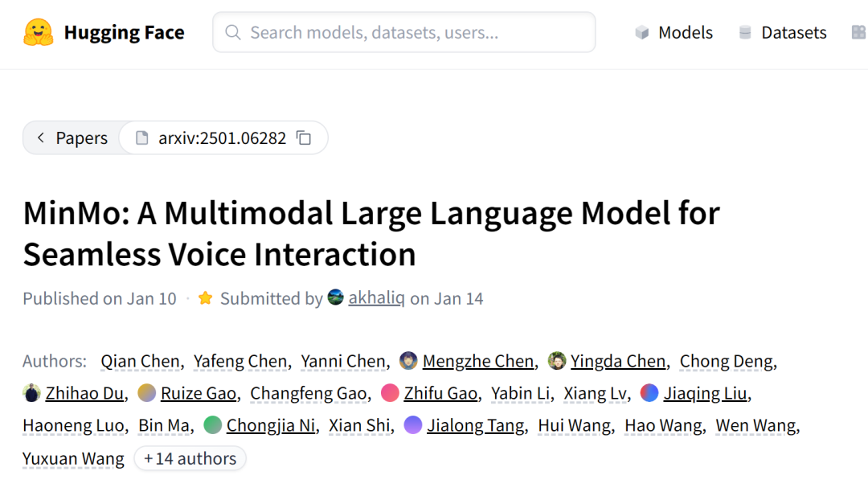This screenshot has height=500, width=868.
Task: Select author Changfeng Gao
Action: click(309, 393)
